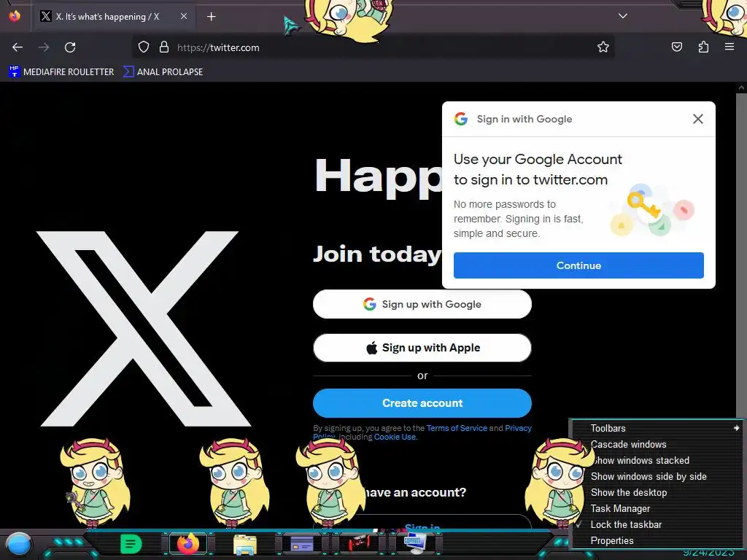This screenshot has height=560, width=747.
Task: Expand the Toolbars submenu
Action: tap(657, 428)
